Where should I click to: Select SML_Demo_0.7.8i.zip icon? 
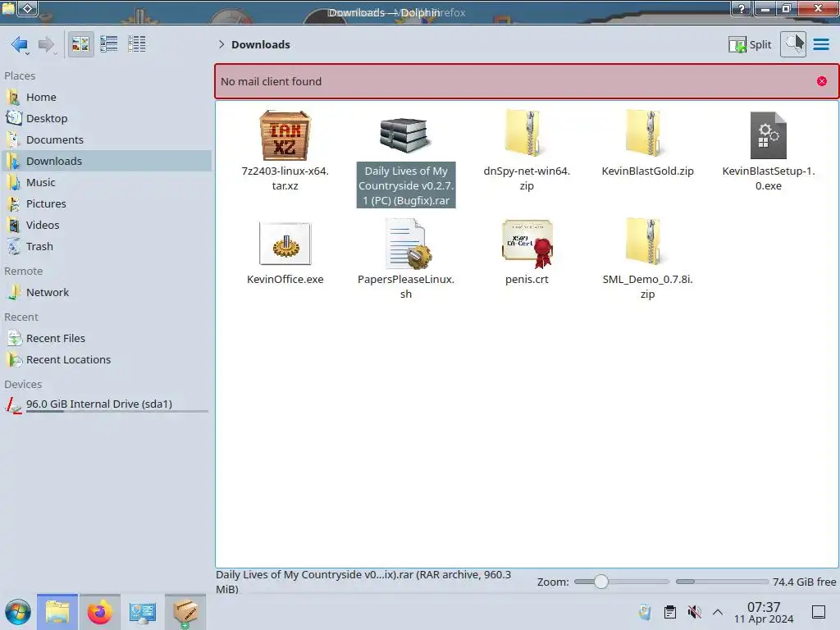pyautogui.click(x=645, y=241)
